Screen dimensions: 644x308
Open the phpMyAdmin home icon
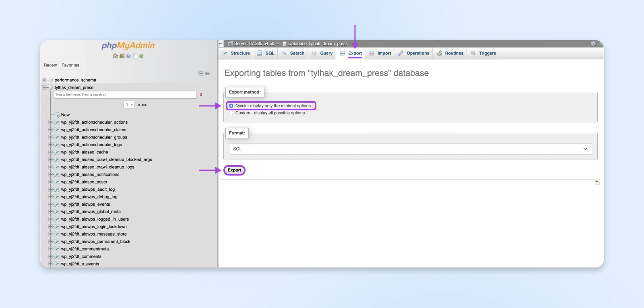[x=115, y=56]
